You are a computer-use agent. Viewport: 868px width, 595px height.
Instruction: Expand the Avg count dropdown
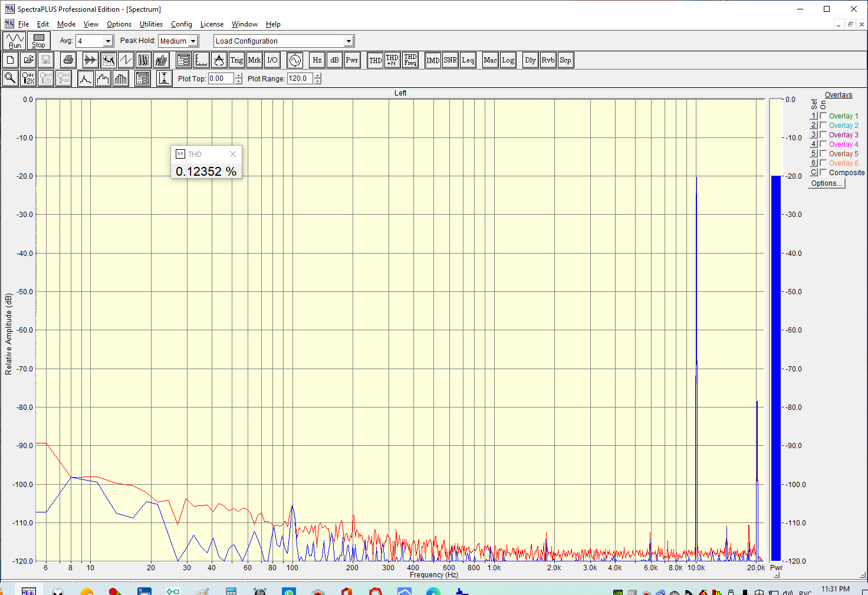108,41
